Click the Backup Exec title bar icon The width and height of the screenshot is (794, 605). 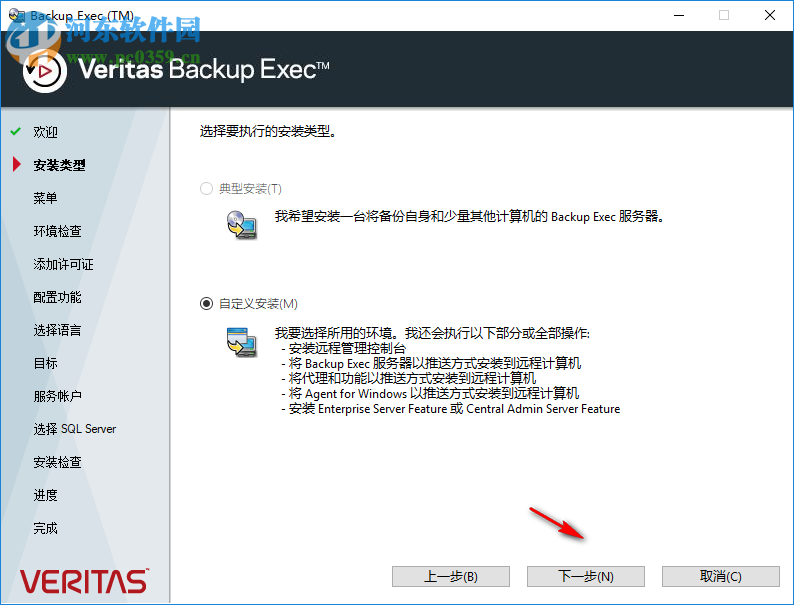coord(16,15)
